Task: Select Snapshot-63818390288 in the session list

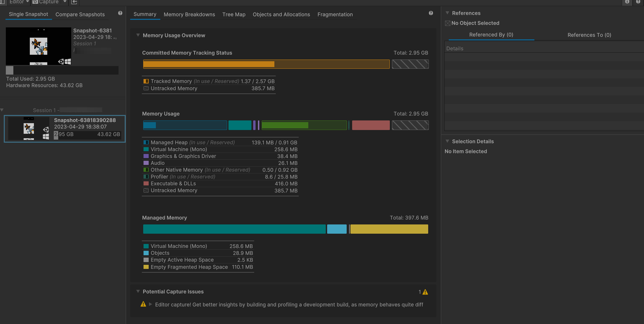Action: click(x=65, y=129)
